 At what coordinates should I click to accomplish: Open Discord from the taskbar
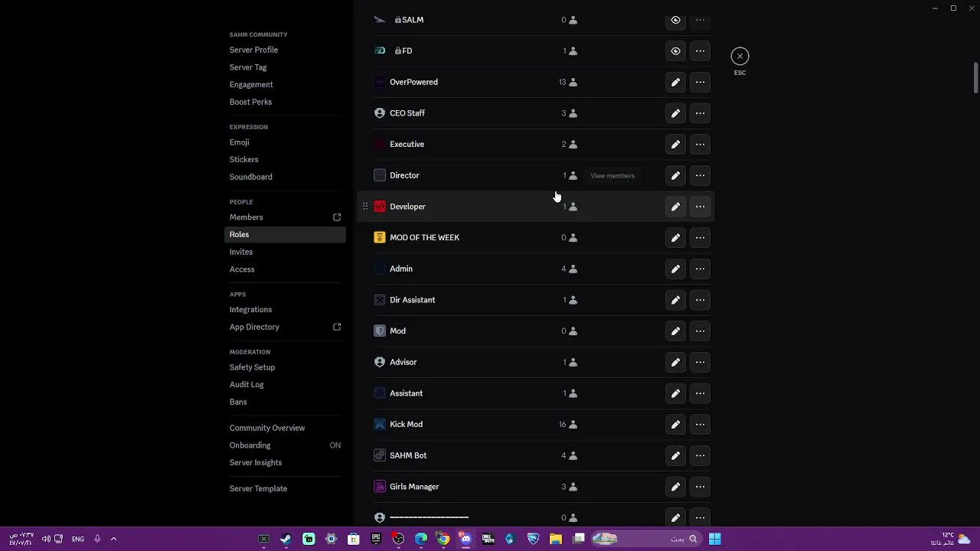coord(465,539)
